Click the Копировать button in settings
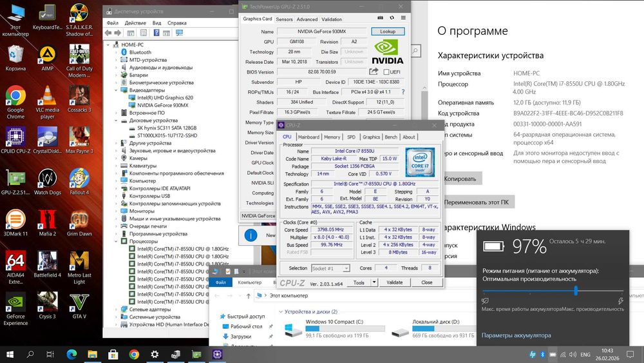Screen dimensions: 644x363 pos(460,179)
